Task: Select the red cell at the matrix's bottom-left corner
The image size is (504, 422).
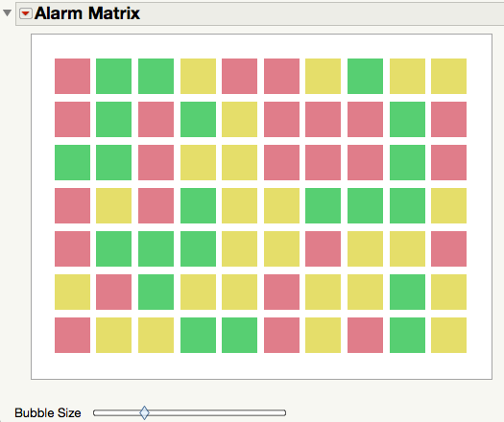Action: click(72, 335)
